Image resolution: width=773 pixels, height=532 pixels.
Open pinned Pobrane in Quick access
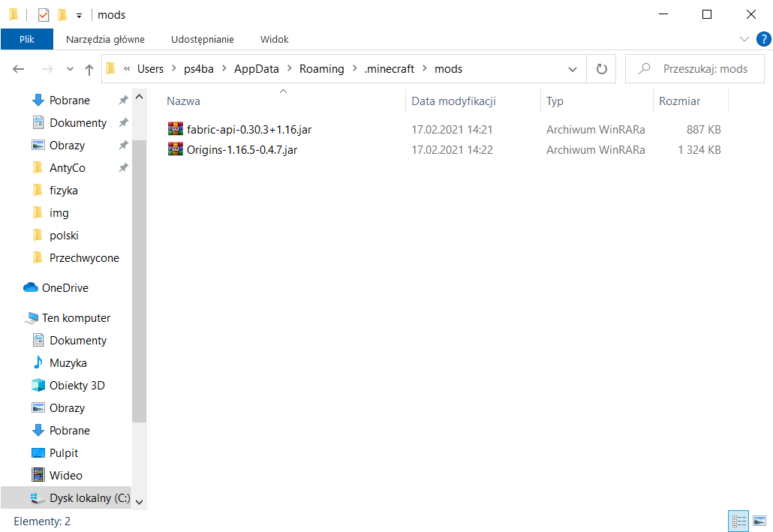(69, 100)
